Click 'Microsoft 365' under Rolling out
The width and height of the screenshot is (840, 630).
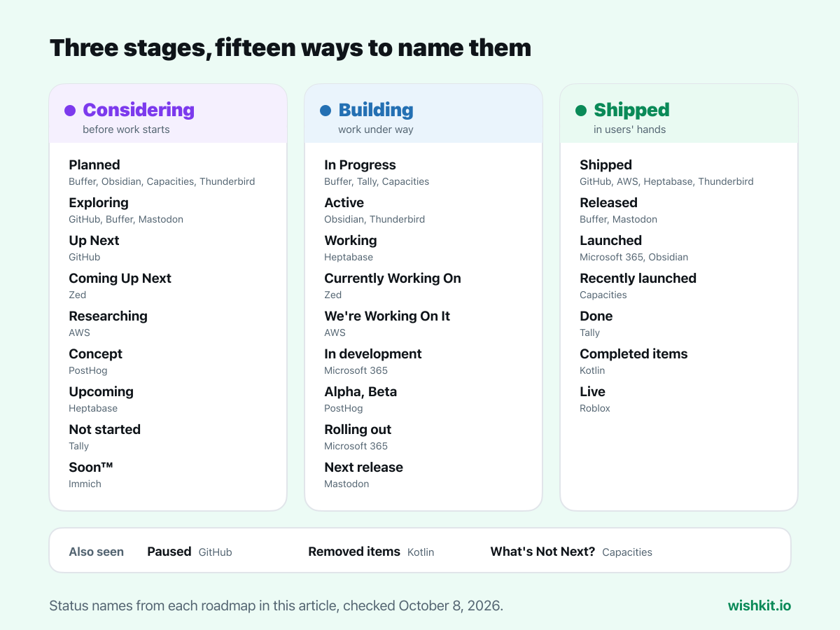(x=356, y=446)
